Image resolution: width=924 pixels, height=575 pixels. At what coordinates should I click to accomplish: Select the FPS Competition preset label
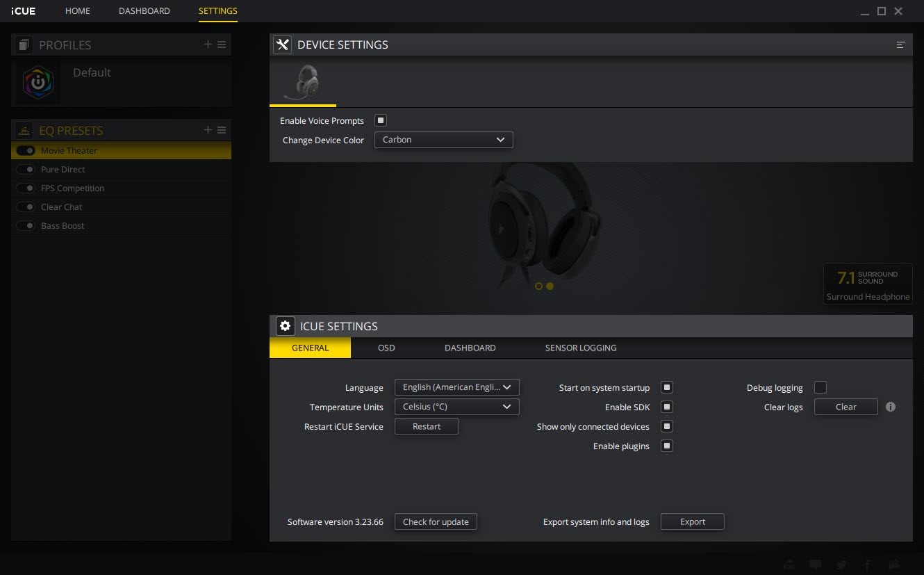click(x=72, y=188)
